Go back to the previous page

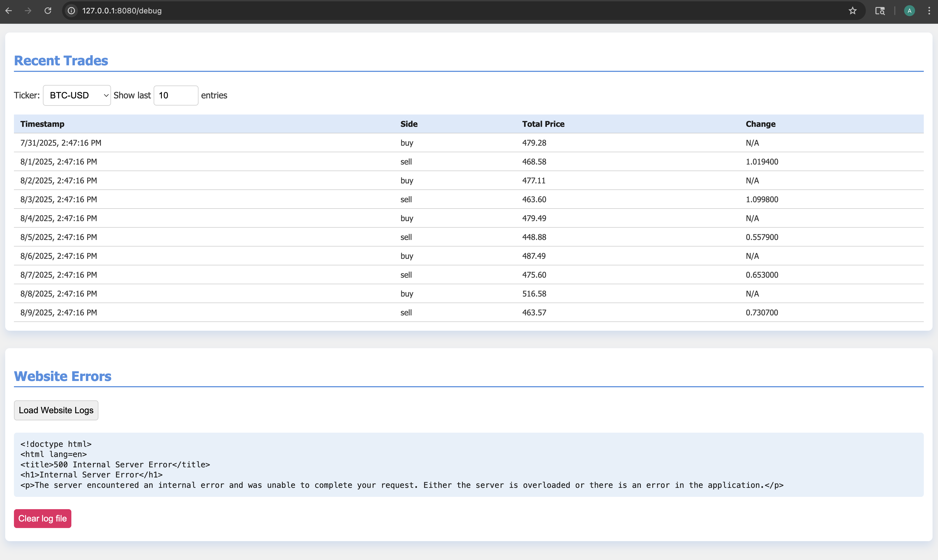tap(9, 11)
